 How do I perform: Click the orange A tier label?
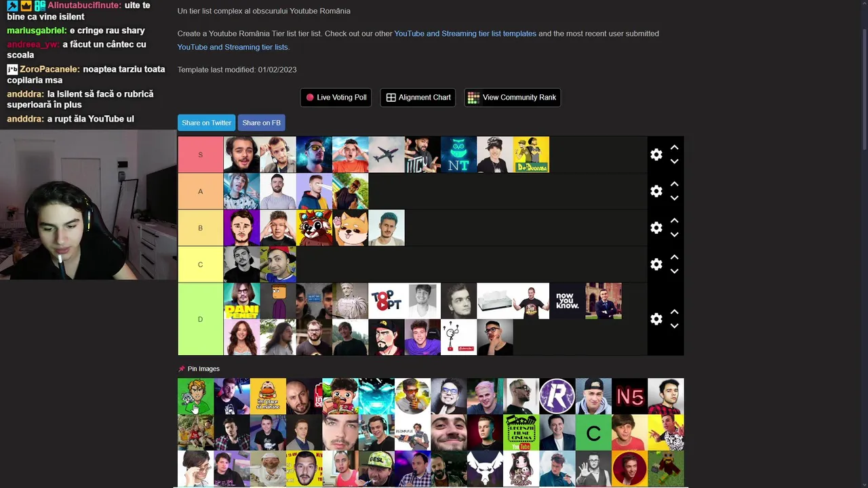click(x=200, y=191)
